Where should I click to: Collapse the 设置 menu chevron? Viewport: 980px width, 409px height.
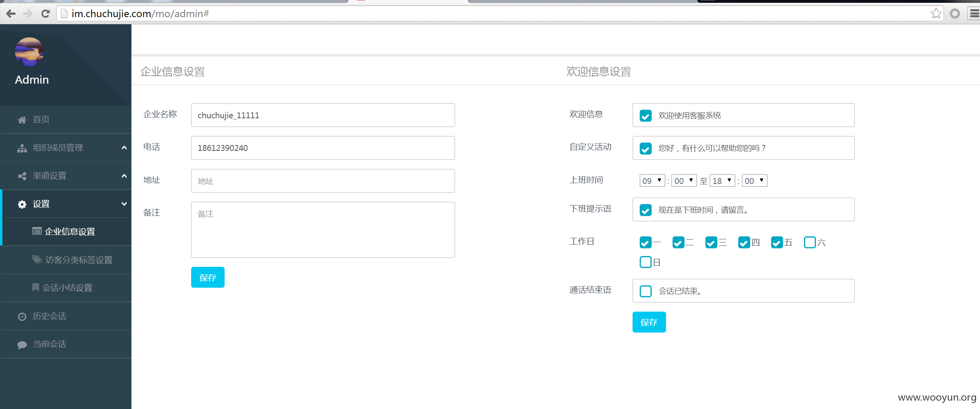[124, 204]
